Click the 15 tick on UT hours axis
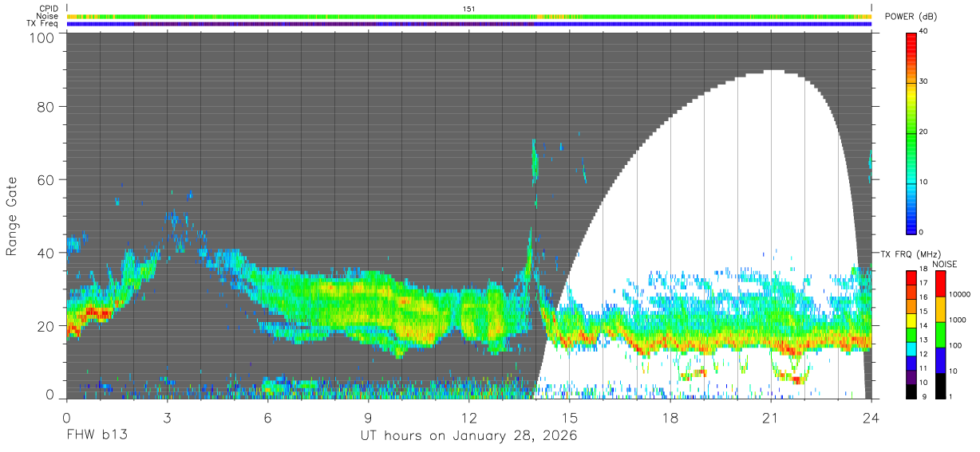 569,417
